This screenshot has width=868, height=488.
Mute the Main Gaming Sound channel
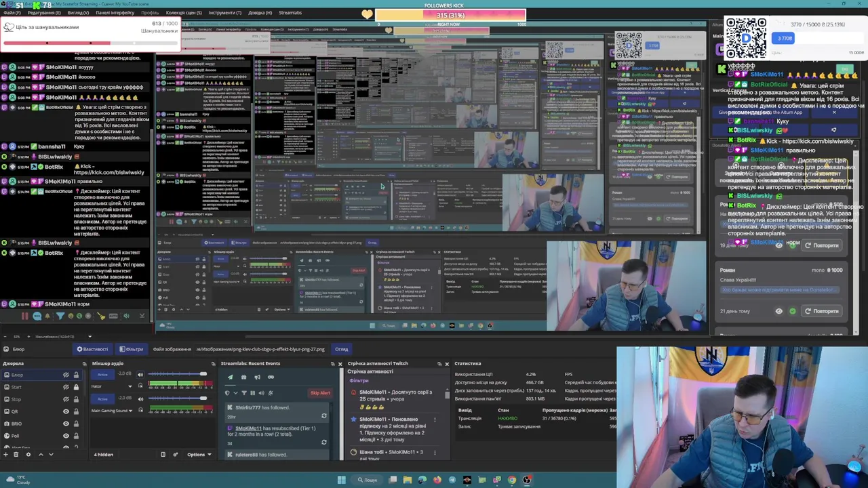pyautogui.click(x=140, y=399)
